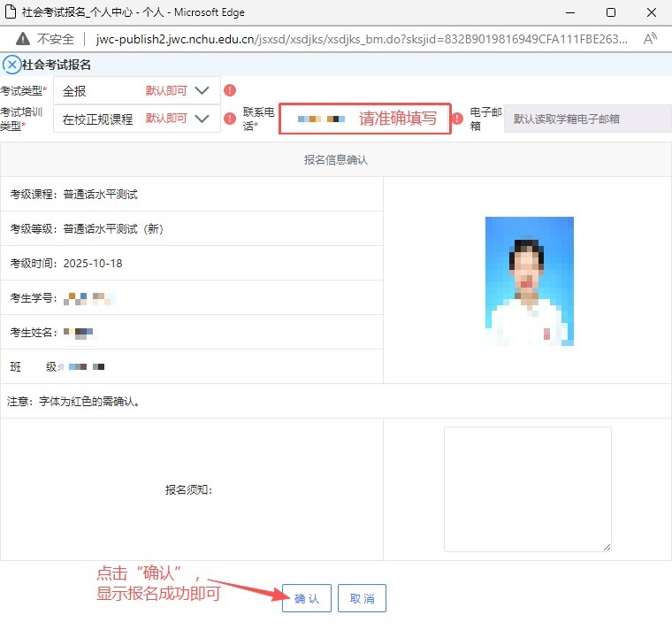This screenshot has height=638, width=672.
Task: Click the 不安全 security warning icon
Action: pyautogui.click(x=22, y=39)
